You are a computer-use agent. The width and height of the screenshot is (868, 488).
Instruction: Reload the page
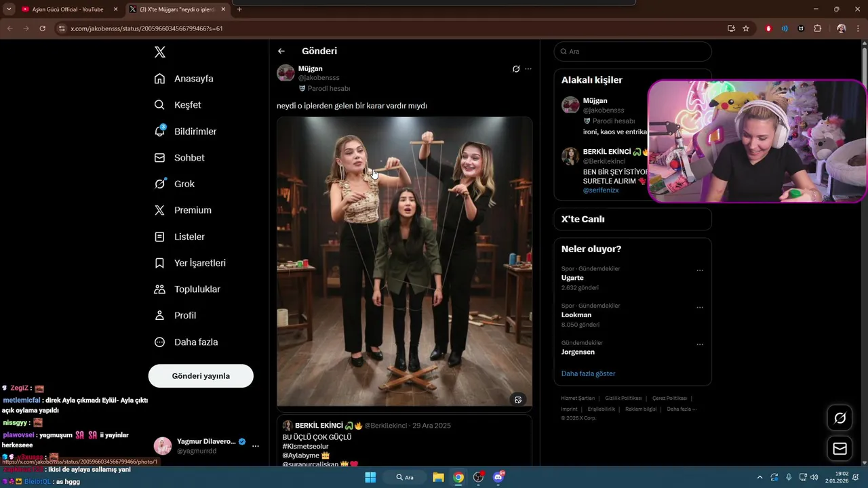click(x=42, y=28)
